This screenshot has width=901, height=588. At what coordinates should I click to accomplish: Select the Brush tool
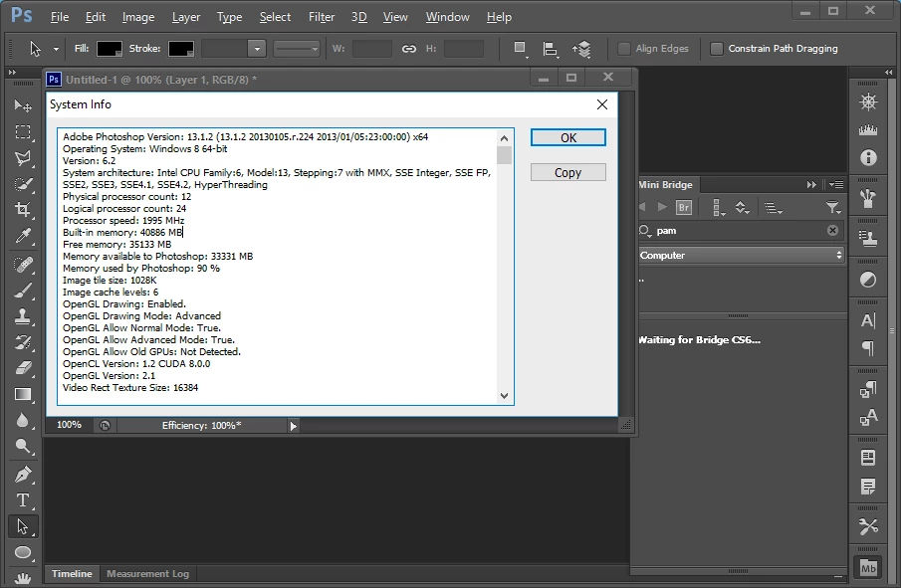(23, 291)
